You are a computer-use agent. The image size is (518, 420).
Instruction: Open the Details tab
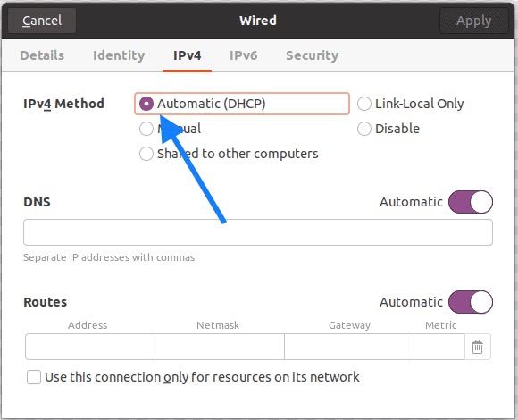point(42,55)
